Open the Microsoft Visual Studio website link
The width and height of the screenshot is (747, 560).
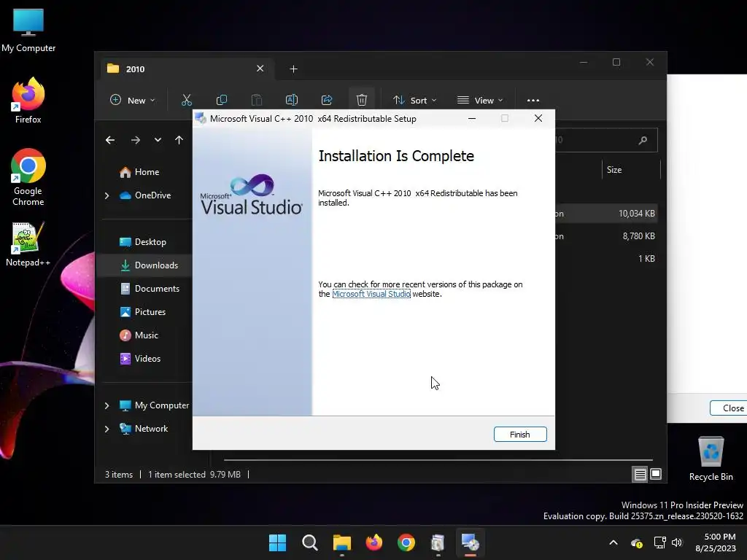371,295
